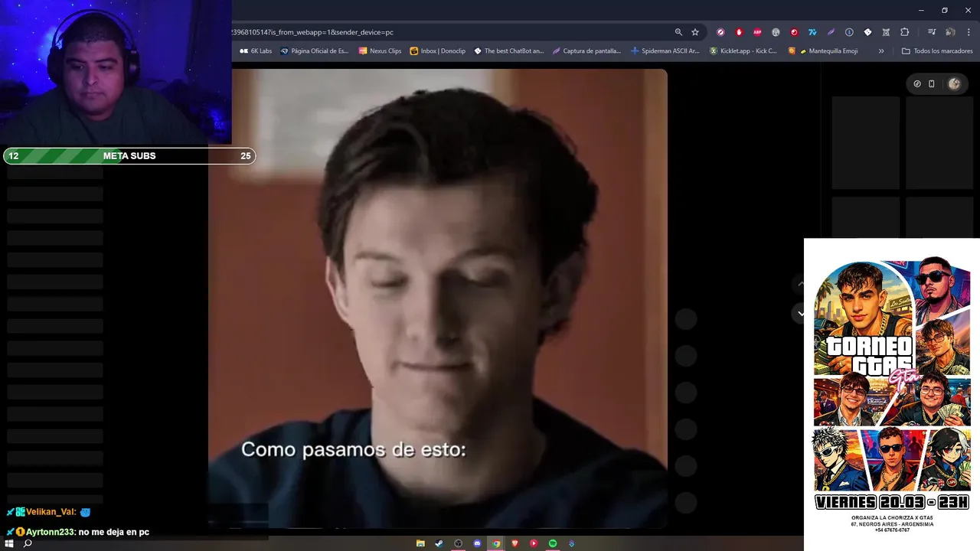This screenshot has width=980, height=551.
Task: Open the Nexus Clips bookmark
Action: coord(381,51)
